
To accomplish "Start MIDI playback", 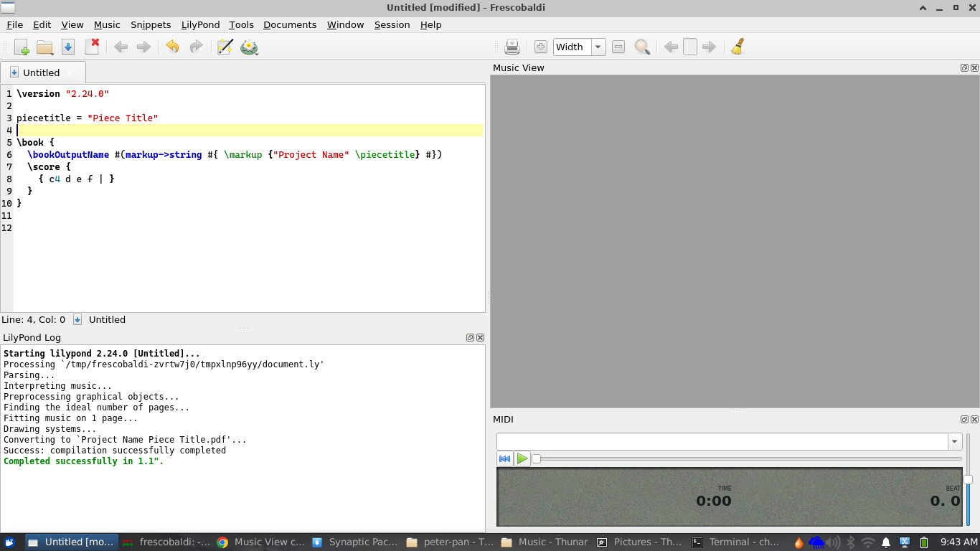I will tap(522, 458).
